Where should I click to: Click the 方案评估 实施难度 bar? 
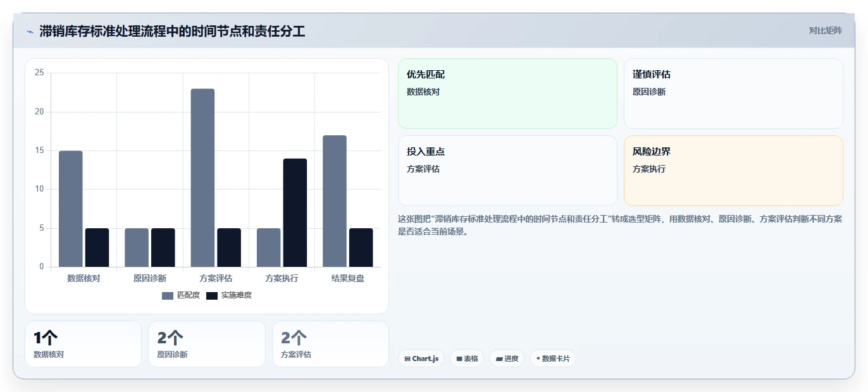[x=229, y=247]
